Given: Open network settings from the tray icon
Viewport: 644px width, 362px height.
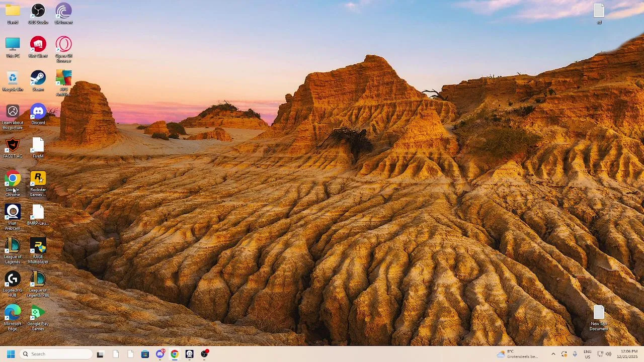Looking at the screenshot, I should (x=600, y=354).
